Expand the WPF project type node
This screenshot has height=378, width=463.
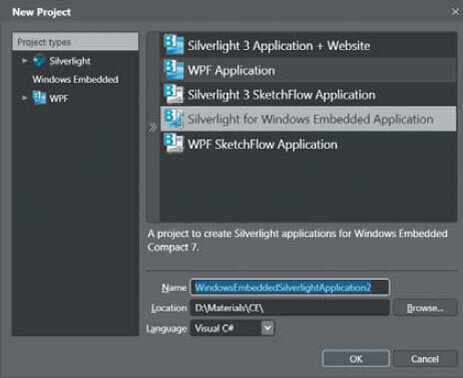coord(24,98)
